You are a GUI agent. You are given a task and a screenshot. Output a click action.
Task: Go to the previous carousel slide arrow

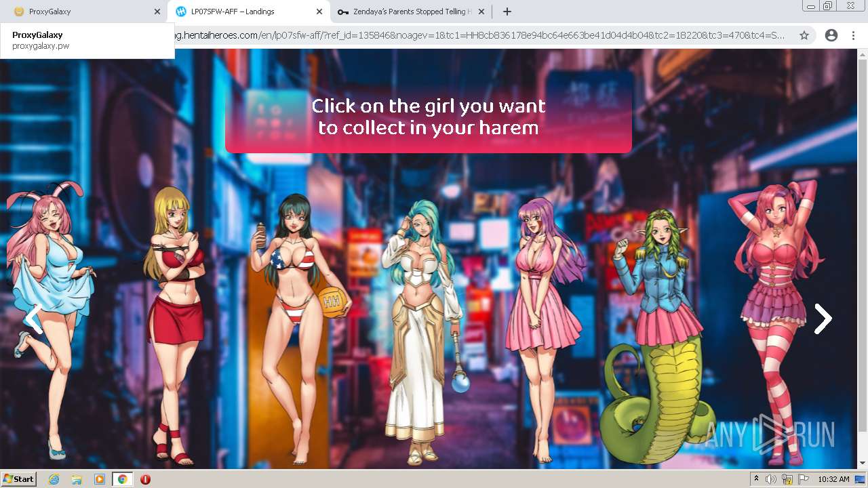(33, 319)
